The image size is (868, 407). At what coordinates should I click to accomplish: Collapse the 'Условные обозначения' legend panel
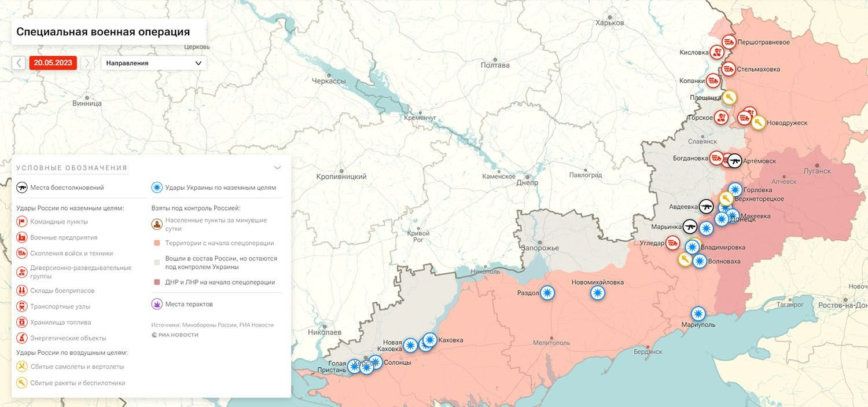pyautogui.click(x=277, y=168)
